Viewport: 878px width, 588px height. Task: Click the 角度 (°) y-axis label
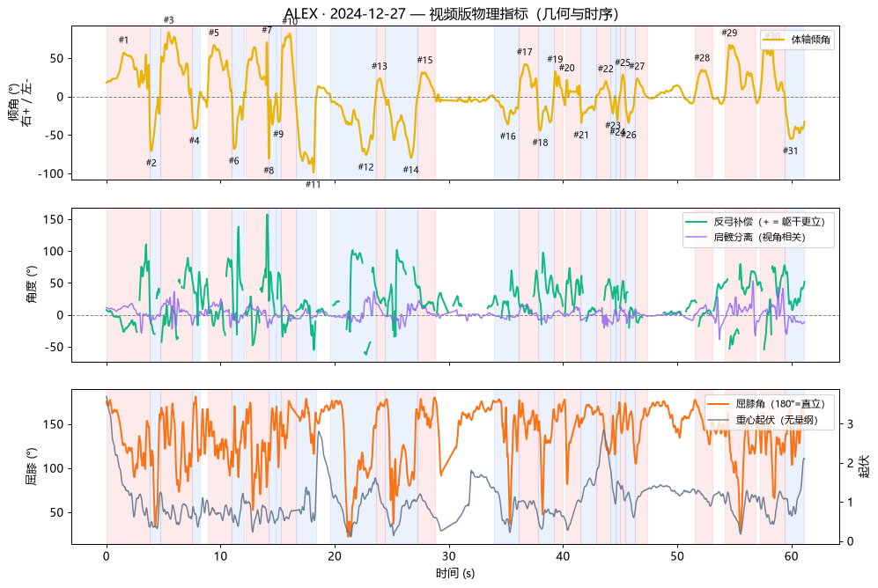[x=32, y=284]
